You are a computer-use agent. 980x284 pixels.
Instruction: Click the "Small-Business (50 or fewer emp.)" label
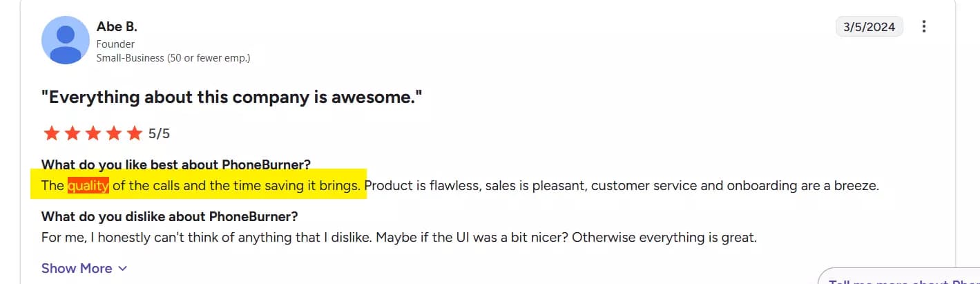click(x=173, y=58)
